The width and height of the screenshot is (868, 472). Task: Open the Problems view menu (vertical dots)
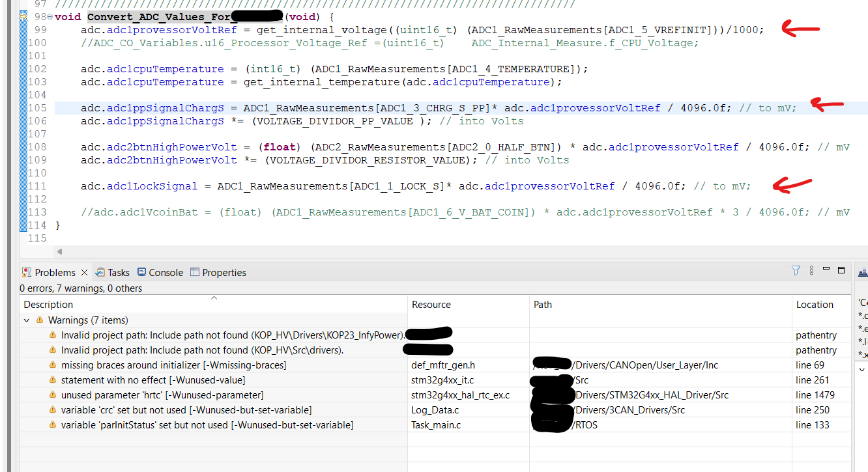(810, 270)
